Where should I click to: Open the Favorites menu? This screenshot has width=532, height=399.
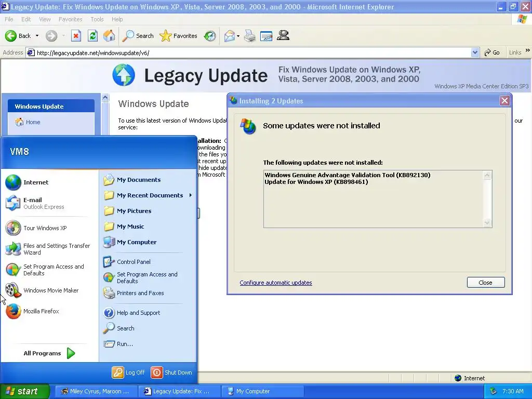click(70, 19)
